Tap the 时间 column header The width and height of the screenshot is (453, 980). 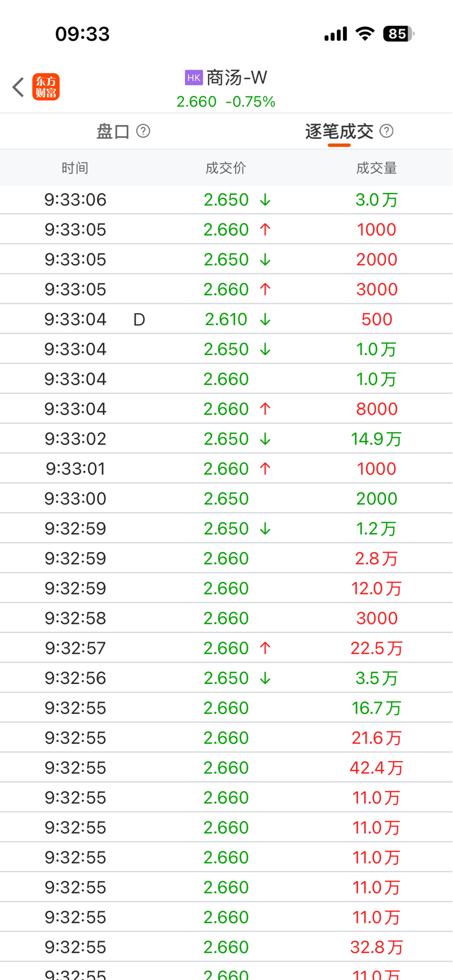coord(75,168)
